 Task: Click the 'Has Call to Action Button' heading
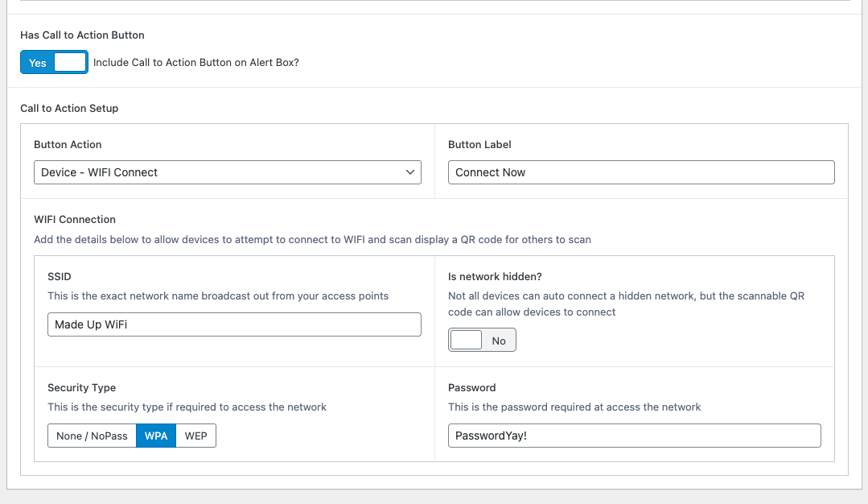pos(81,35)
